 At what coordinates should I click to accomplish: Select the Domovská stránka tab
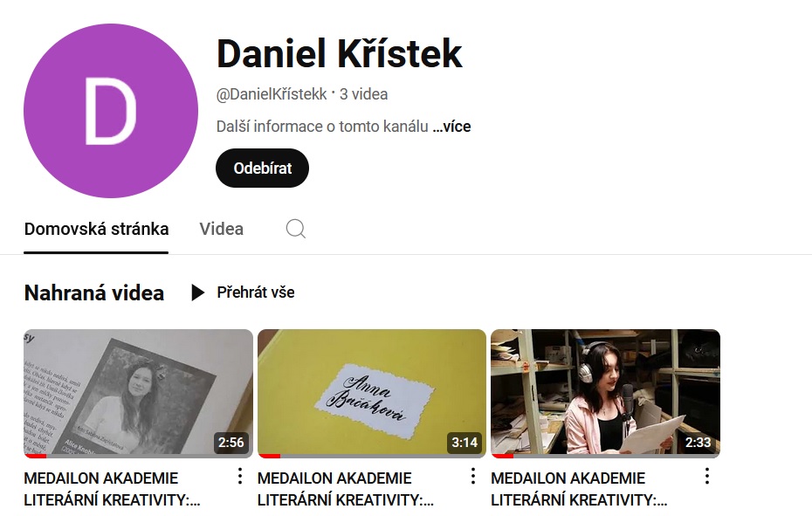coord(96,229)
